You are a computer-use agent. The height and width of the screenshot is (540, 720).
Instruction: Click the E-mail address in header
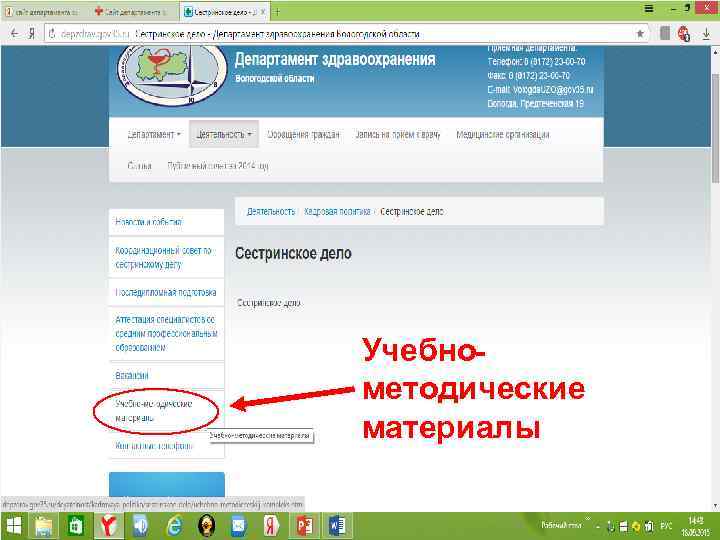tap(553, 90)
